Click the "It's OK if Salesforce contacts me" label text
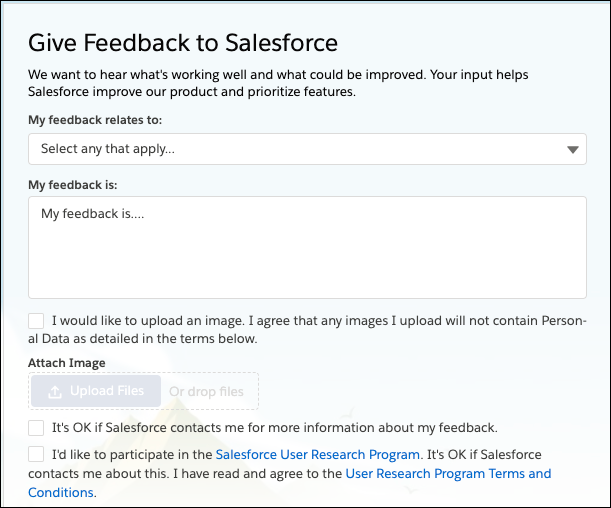611x508 pixels. (274, 428)
